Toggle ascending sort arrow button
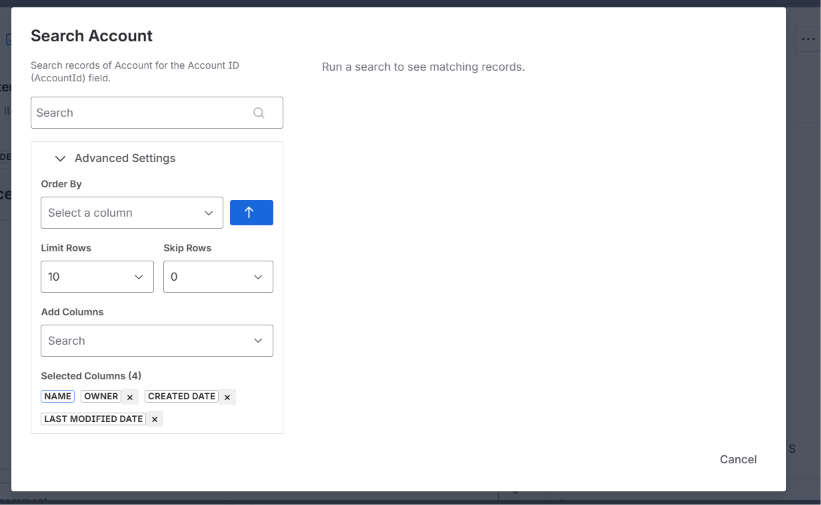 pyautogui.click(x=251, y=213)
